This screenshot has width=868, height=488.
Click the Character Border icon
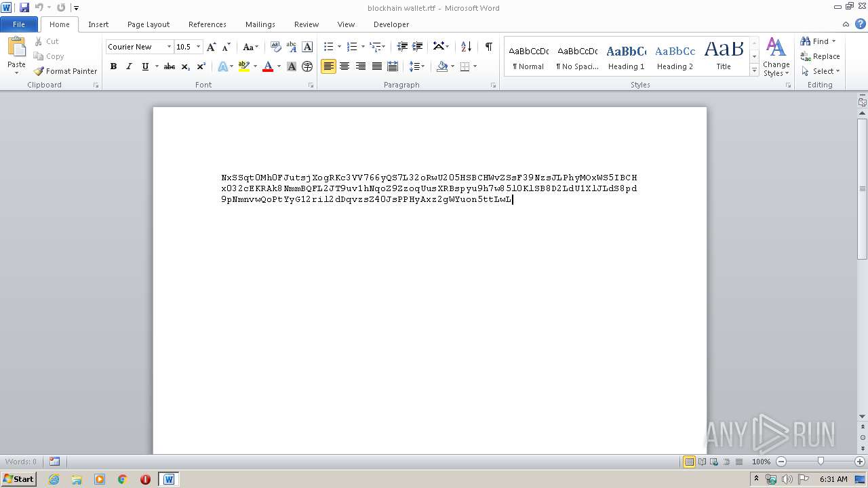click(x=307, y=47)
